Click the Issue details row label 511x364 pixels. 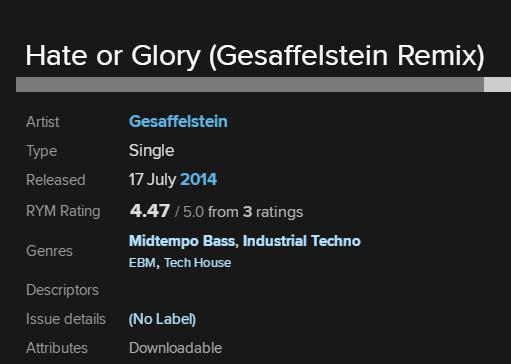click(66, 319)
